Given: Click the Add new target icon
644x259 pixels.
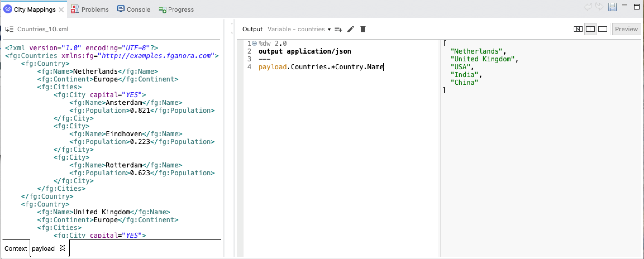Looking at the screenshot, I should [338, 29].
